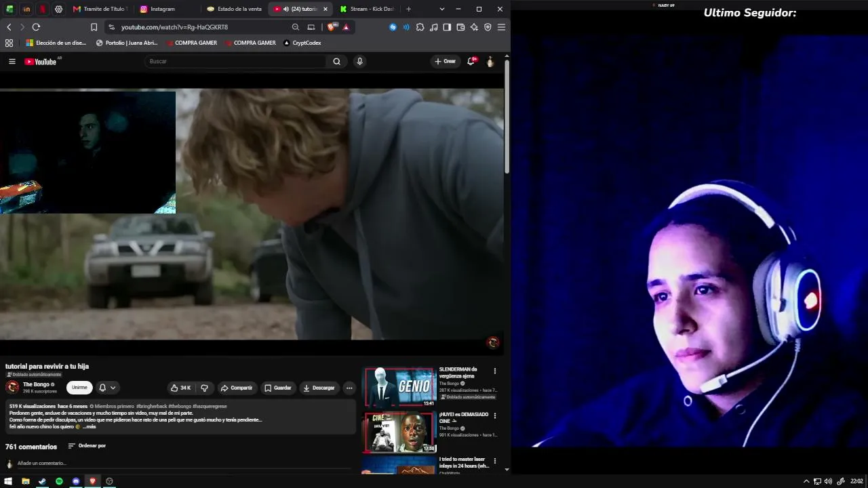The image size is (868, 488).
Task: Click the Compartir share button
Action: (236, 388)
